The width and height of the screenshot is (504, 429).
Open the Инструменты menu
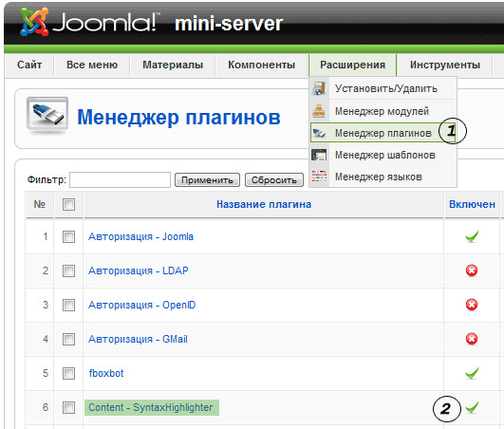coord(445,65)
